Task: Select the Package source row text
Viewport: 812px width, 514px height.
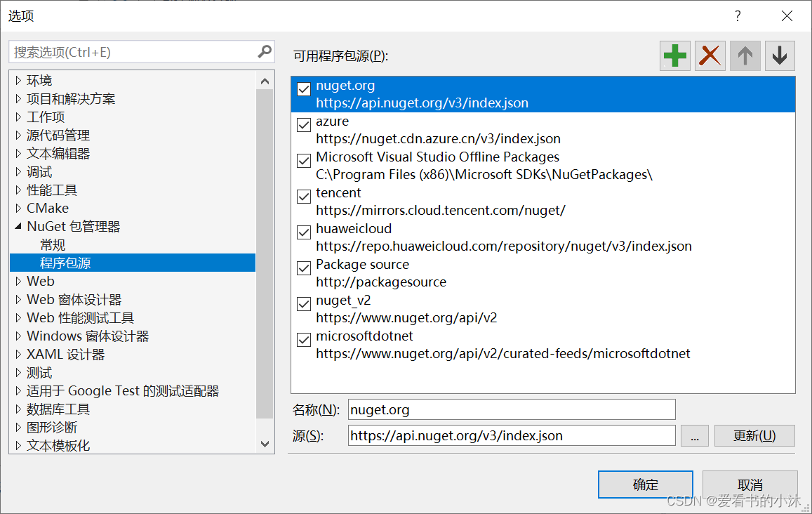Action: [x=363, y=264]
